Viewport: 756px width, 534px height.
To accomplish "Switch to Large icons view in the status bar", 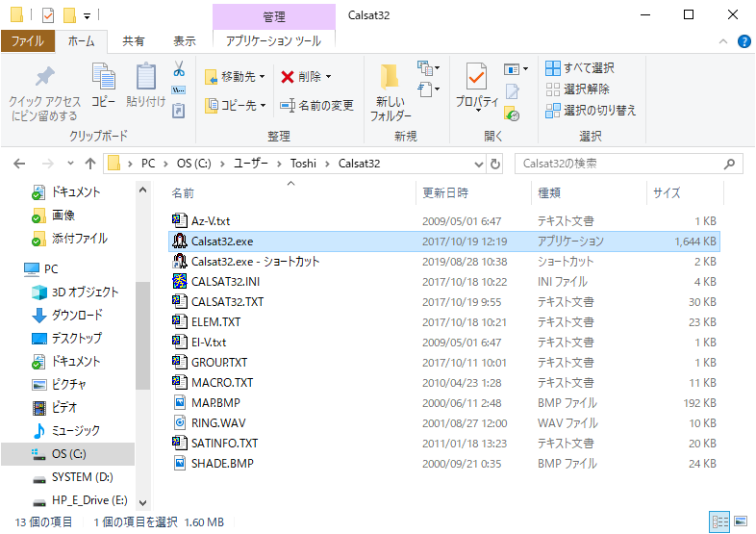I will [741, 521].
